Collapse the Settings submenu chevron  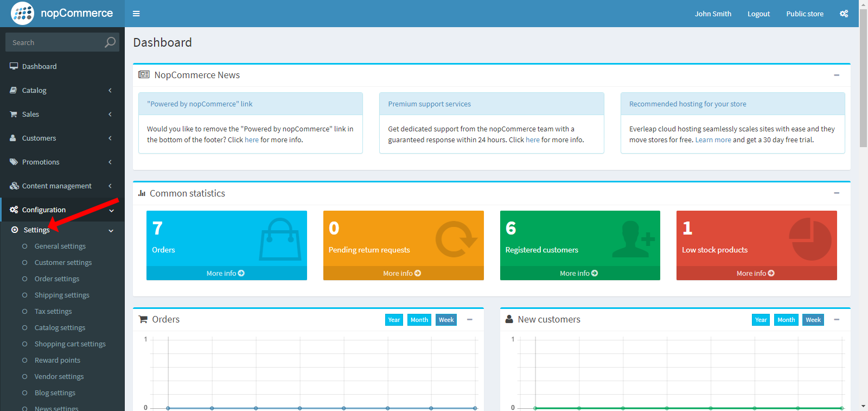pyautogui.click(x=111, y=231)
